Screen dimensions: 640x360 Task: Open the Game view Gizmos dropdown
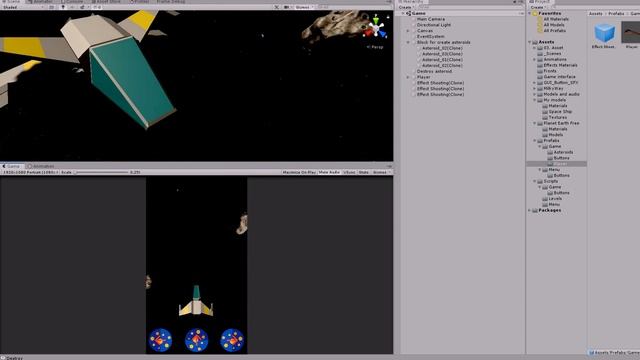pos(381,172)
